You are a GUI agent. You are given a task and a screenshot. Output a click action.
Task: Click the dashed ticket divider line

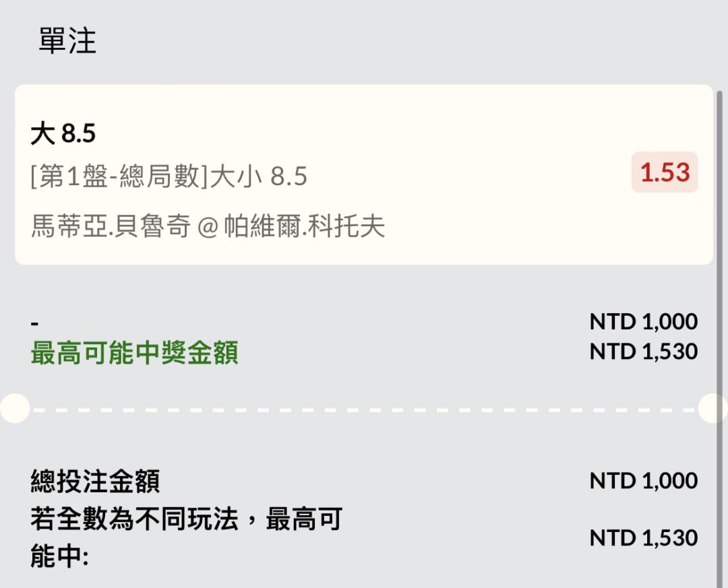click(364, 410)
